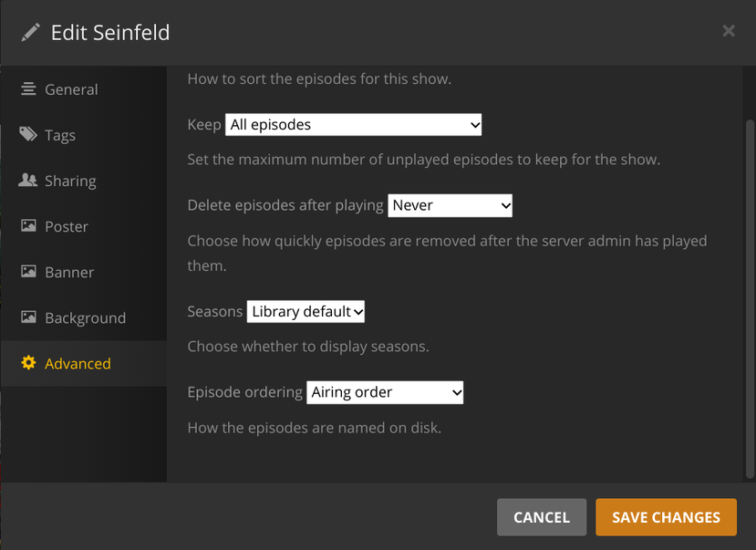Expand the Delete episodes after playing dropdown
Image resolution: width=756 pixels, height=550 pixels.
pos(450,206)
